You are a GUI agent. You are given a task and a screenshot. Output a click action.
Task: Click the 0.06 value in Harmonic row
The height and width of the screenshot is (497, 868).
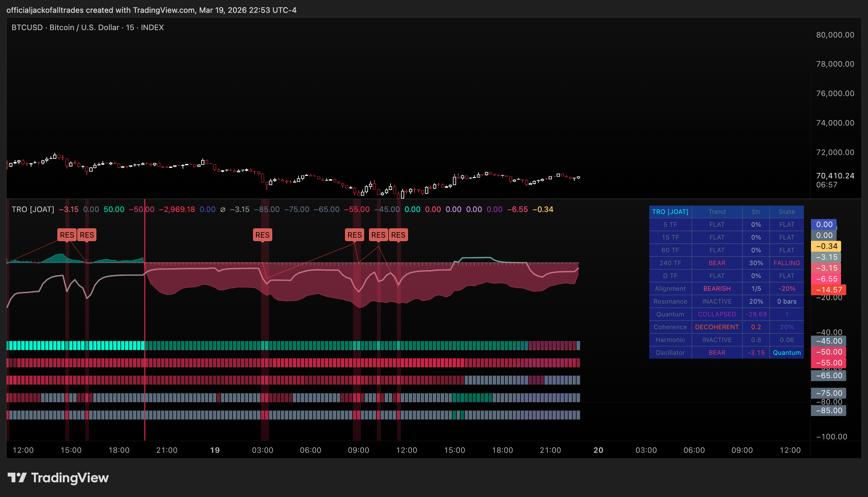pyautogui.click(x=786, y=340)
